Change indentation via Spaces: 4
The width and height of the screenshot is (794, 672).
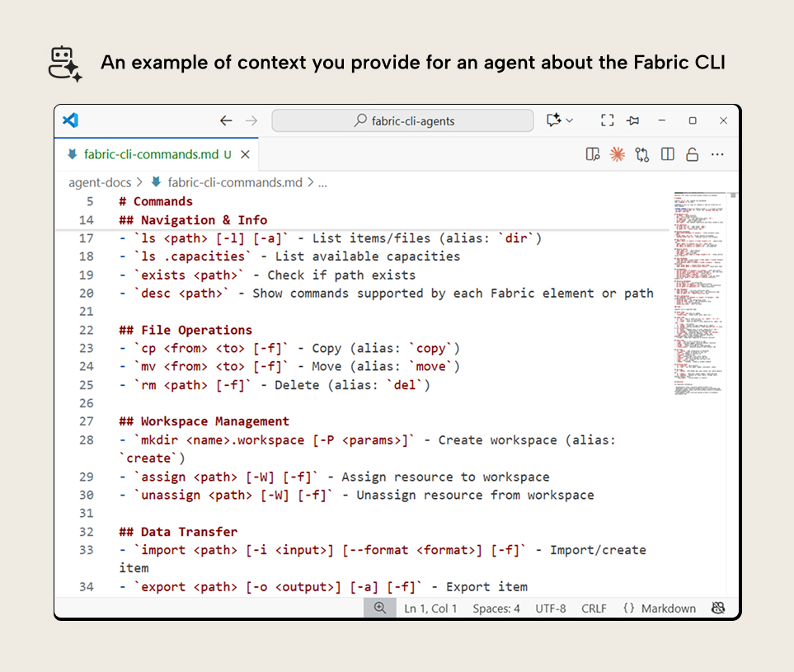[x=496, y=608]
